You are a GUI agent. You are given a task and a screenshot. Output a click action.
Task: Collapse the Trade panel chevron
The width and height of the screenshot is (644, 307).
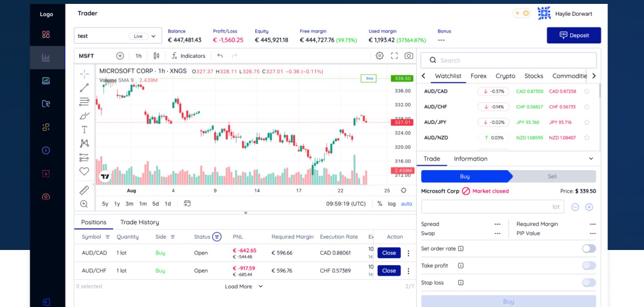(x=591, y=159)
